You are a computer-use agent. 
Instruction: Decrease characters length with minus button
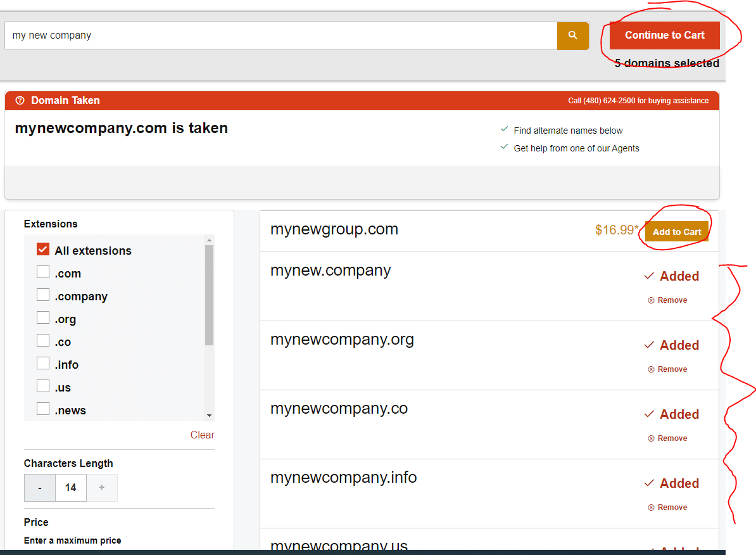(x=40, y=488)
